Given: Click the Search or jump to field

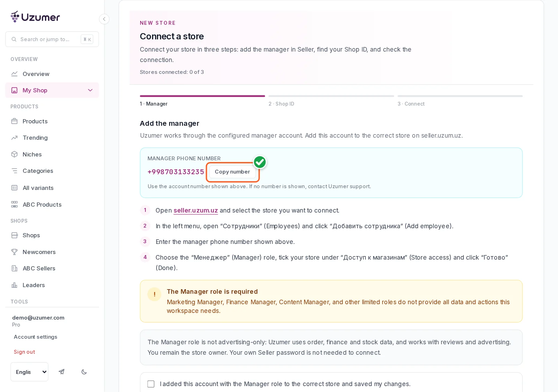Looking at the screenshot, I should [52, 39].
